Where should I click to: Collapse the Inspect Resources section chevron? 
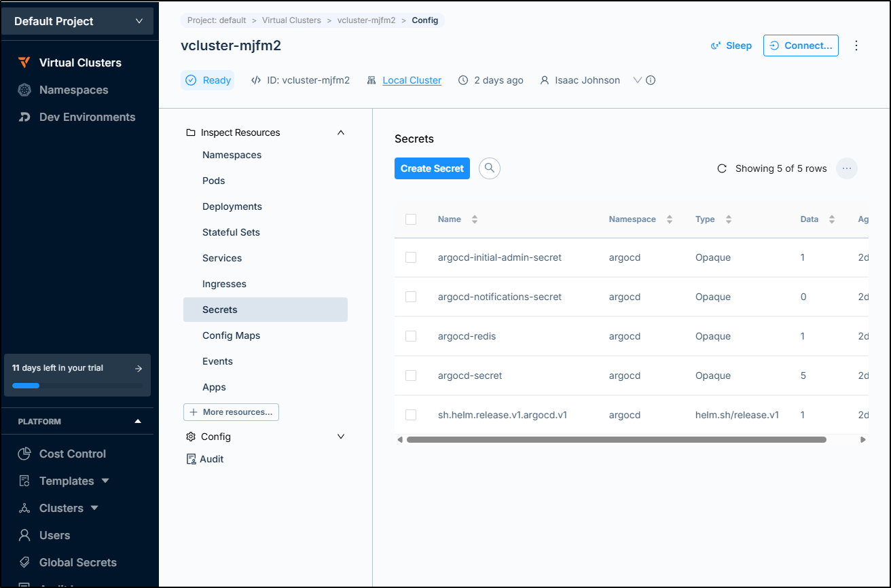pyautogui.click(x=341, y=132)
